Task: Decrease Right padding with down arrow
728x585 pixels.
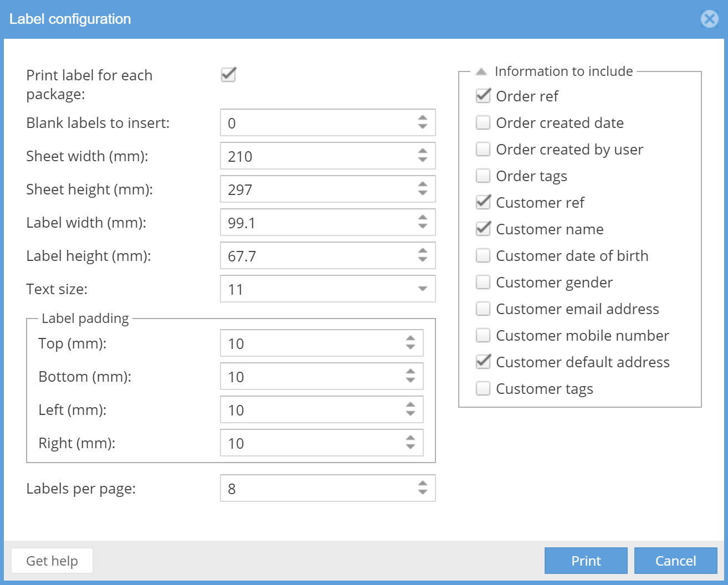Action: 410,447
